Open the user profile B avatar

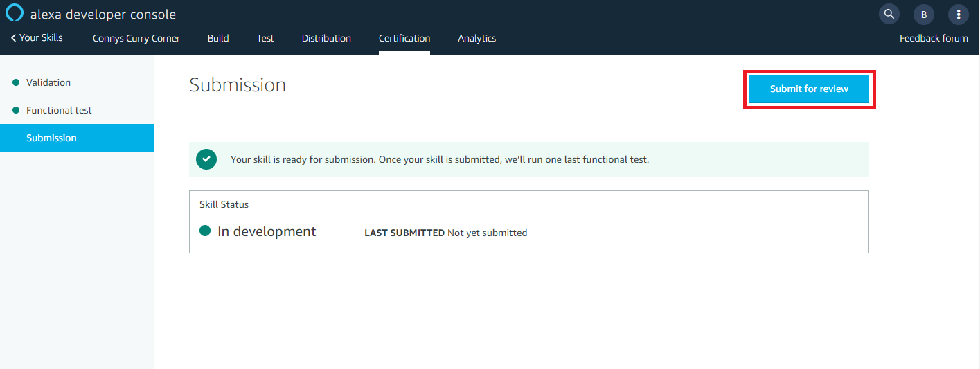click(924, 14)
